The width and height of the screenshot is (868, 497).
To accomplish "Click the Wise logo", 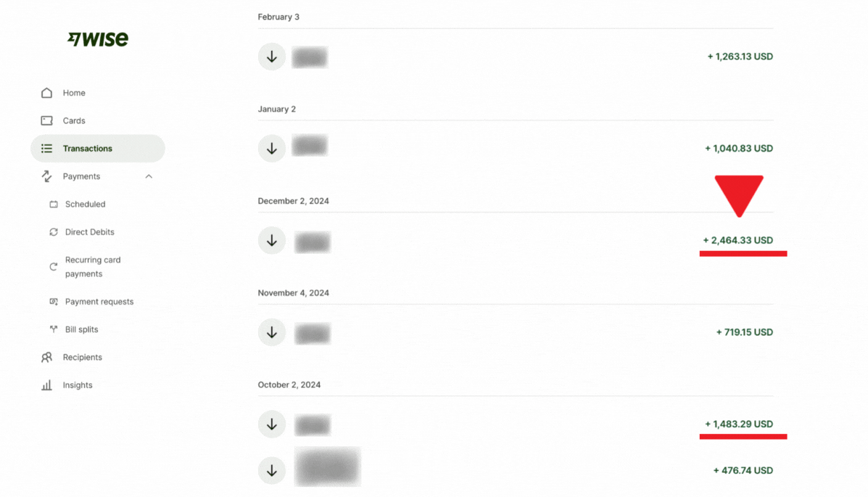I will pos(98,39).
